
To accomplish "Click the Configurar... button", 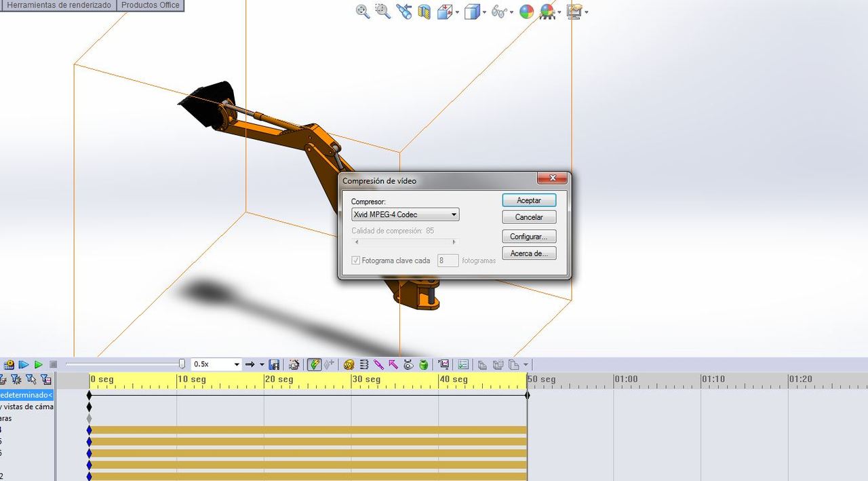I will click(529, 237).
